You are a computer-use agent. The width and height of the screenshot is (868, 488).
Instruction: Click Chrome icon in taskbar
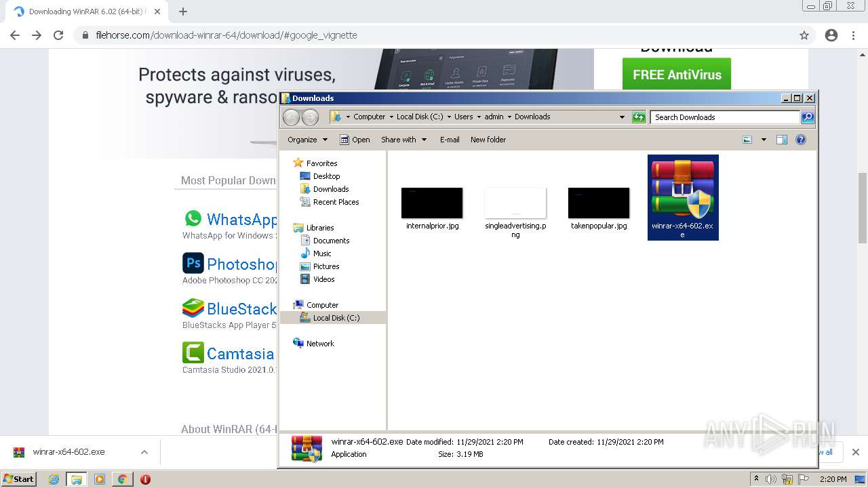point(123,479)
